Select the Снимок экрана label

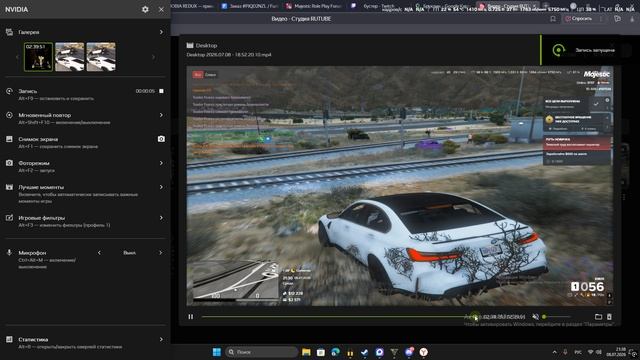click(x=38, y=139)
